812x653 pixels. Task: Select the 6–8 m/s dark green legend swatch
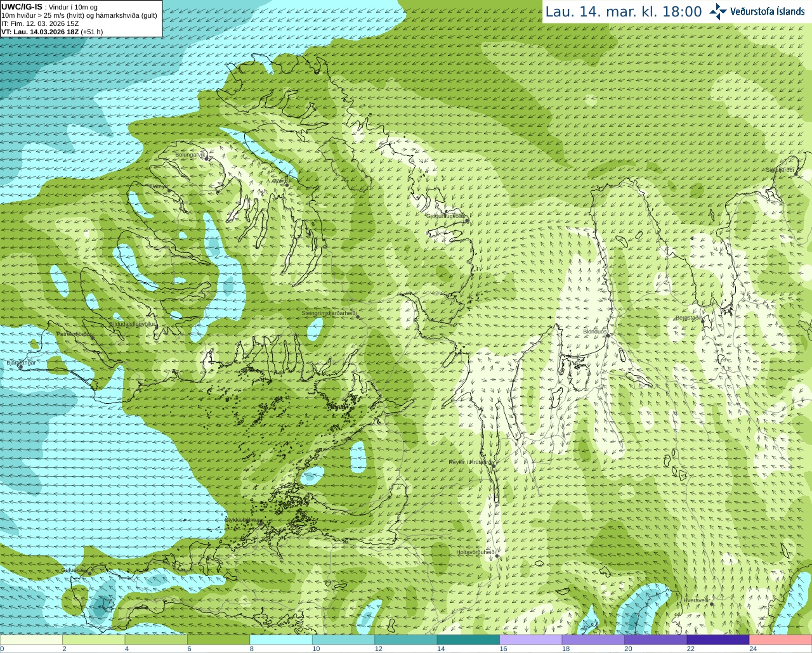[x=219, y=640]
